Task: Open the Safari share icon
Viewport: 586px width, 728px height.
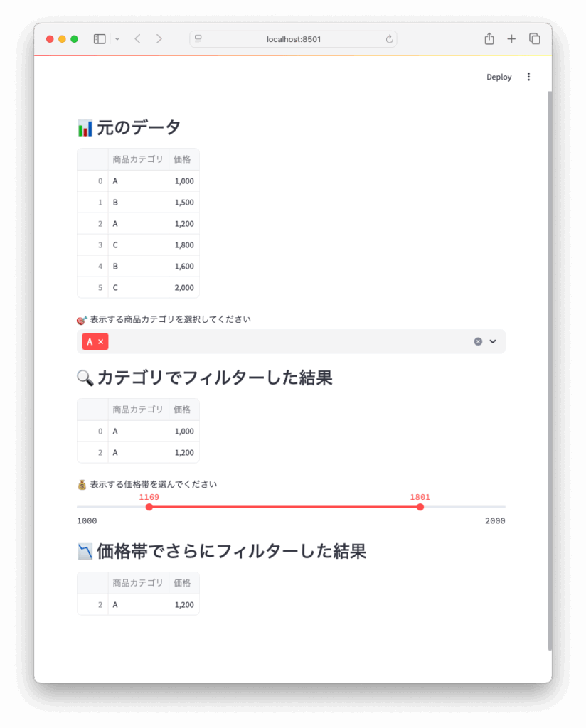Action: point(489,38)
